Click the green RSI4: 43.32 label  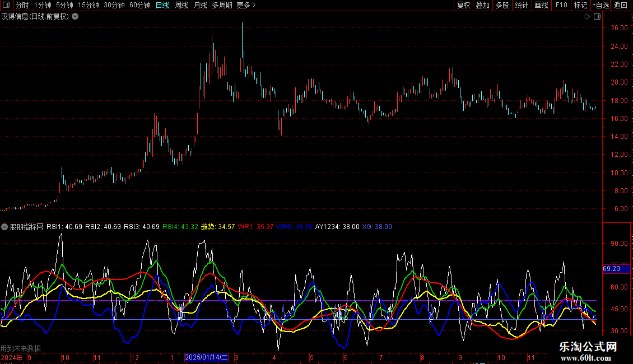pos(180,227)
